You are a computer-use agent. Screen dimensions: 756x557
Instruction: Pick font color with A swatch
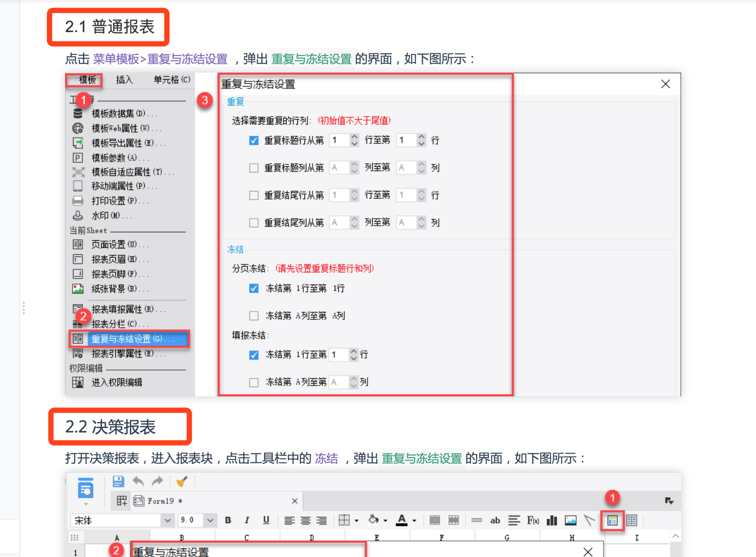[x=402, y=520]
